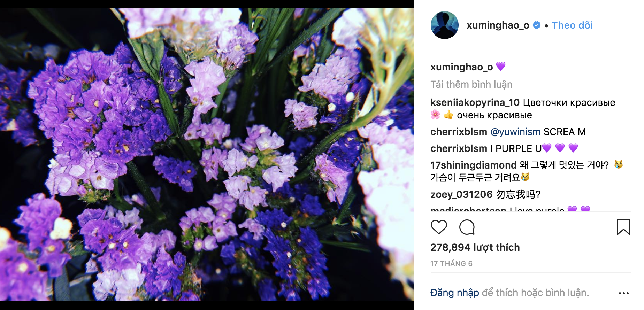The width and height of the screenshot is (644, 310).
Task: Open xuminghao_o username in the header
Action: tap(498, 25)
